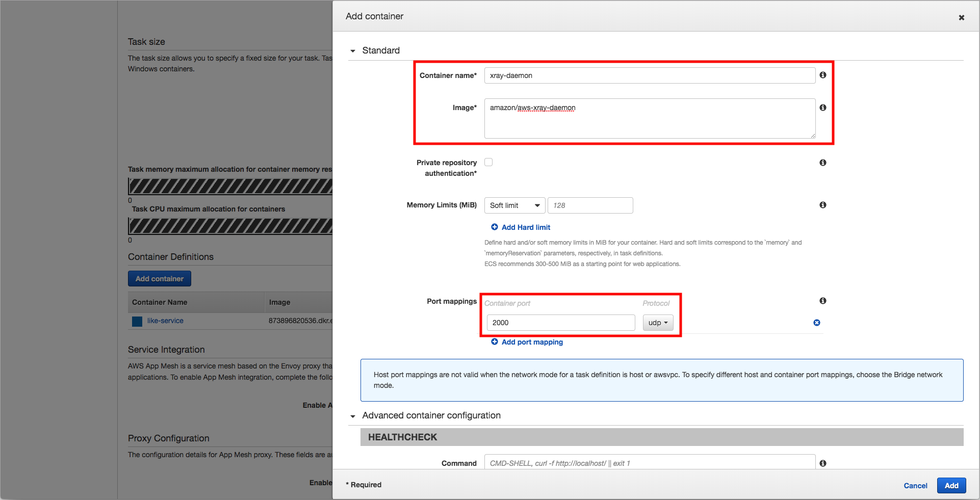The height and width of the screenshot is (500, 980).
Task: Open the udp protocol dropdown
Action: click(658, 323)
